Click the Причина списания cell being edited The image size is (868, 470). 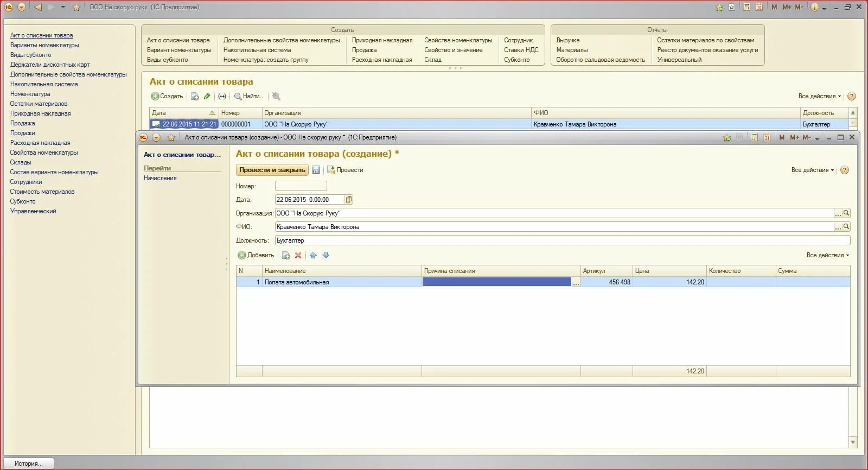coord(496,282)
